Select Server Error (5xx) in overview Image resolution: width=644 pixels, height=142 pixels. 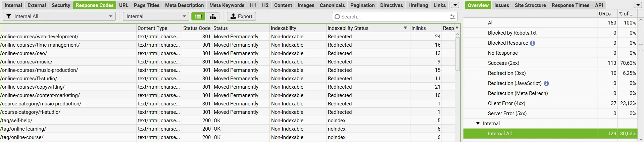550,113
